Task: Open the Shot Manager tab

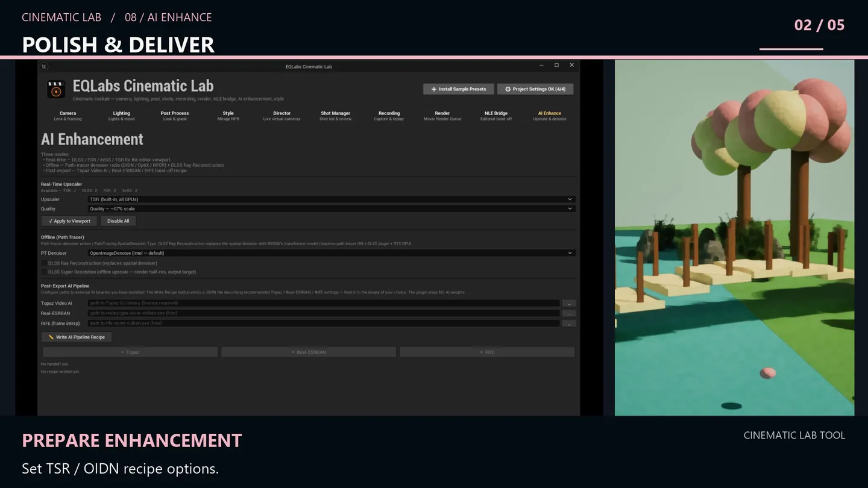Action: point(336,116)
